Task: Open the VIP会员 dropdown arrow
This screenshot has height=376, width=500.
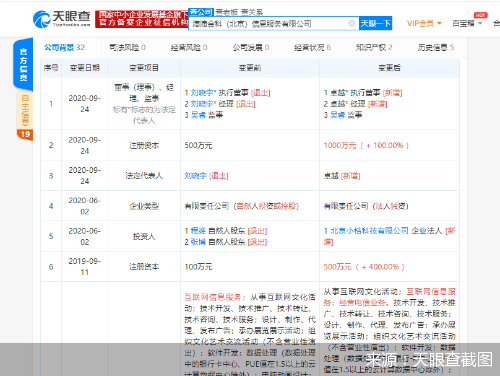Action: 439,23
